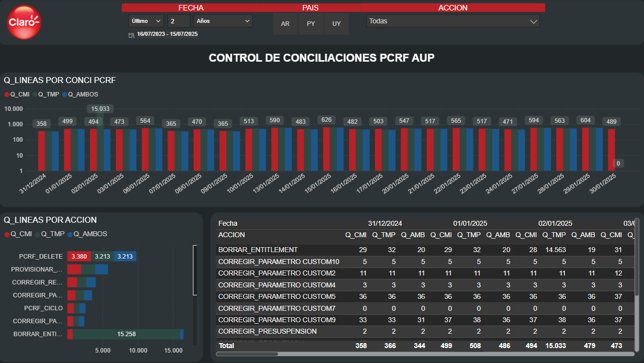644x363 pixels.
Task: Filter by country AR
Action: point(285,24)
